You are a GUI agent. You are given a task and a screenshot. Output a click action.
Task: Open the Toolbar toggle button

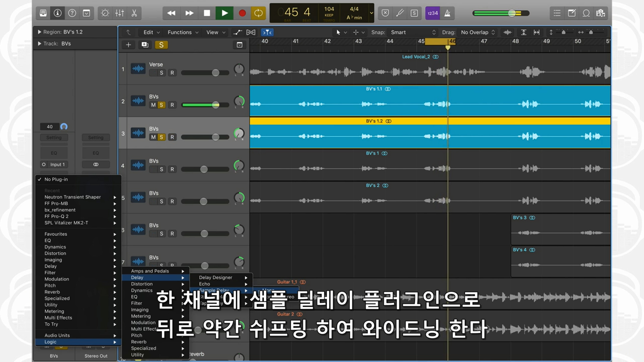87,13
